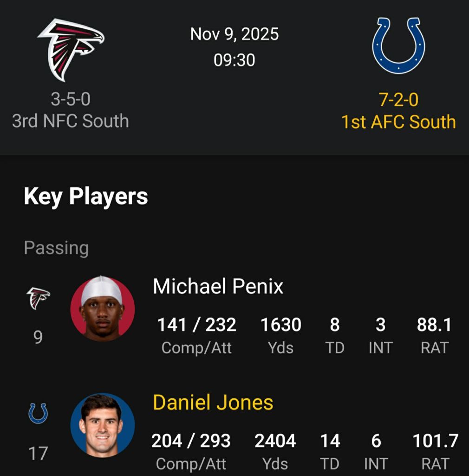
Task: Tap small Falcons icon beside Penix
Action: pos(38,298)
